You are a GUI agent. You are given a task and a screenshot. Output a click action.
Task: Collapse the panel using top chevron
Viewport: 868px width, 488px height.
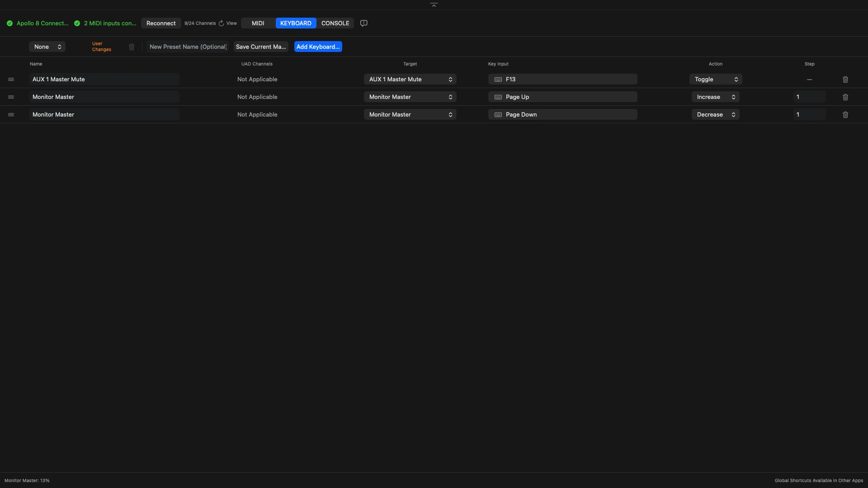point(434,5)
